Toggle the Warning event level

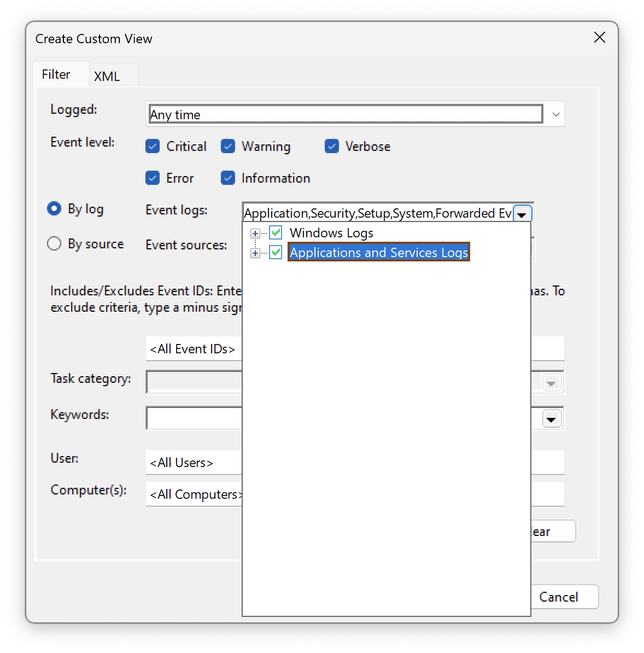pyautogui.click(x=228, y=146)
